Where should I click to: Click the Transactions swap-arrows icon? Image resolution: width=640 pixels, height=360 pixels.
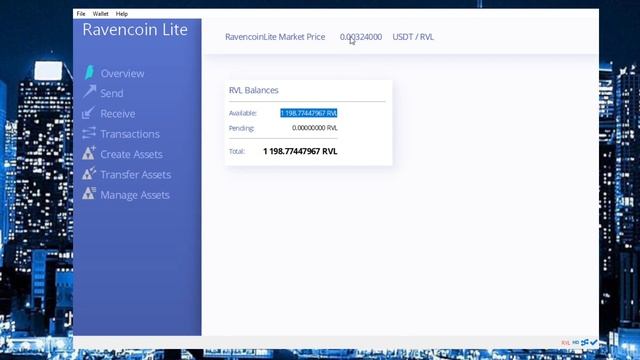click(89, 133)
